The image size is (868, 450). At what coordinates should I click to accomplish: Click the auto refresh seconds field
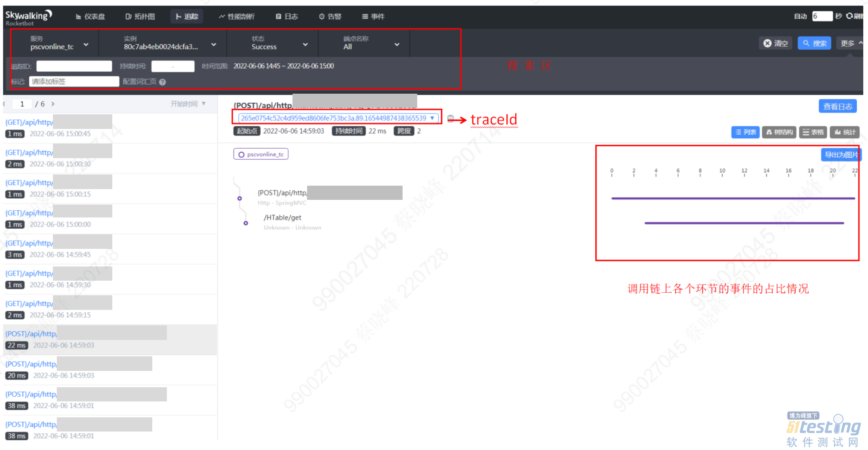822,16
